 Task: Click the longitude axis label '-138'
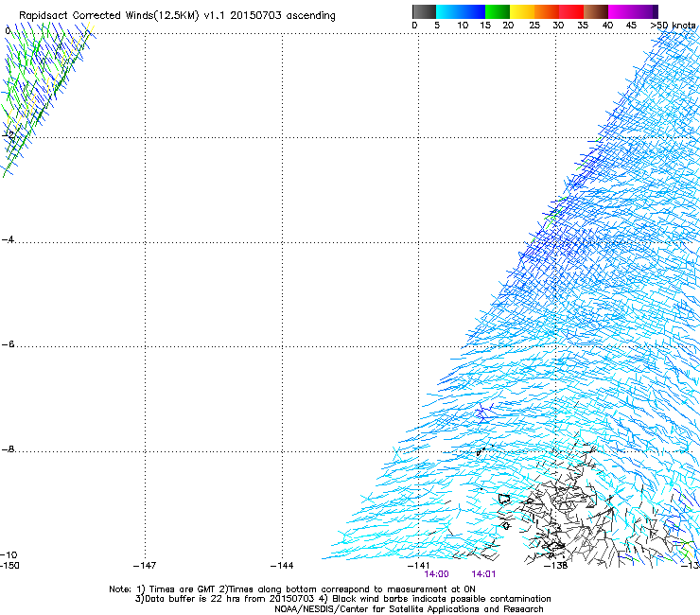pyautogui.click(x=556, y=566)
